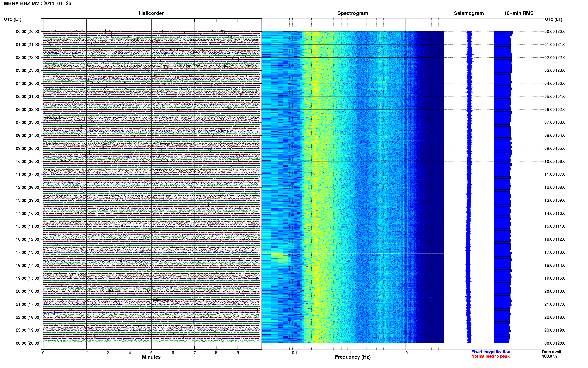Select the left 13:00 (09:00) time label

point(28,200)
